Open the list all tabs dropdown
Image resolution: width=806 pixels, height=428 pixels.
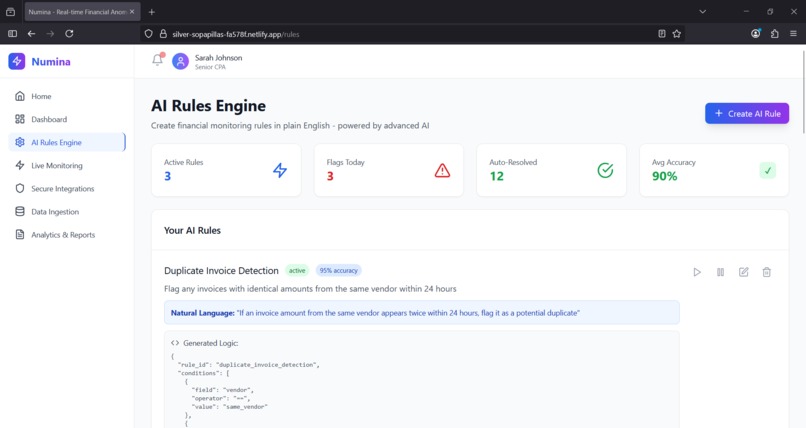tap(703, 11)
